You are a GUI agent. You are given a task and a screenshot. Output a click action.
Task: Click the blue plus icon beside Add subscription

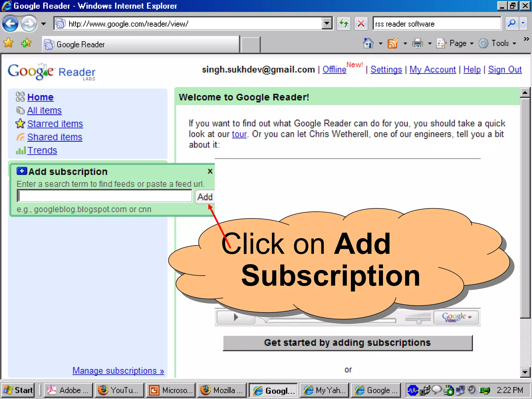pos(22,171)
